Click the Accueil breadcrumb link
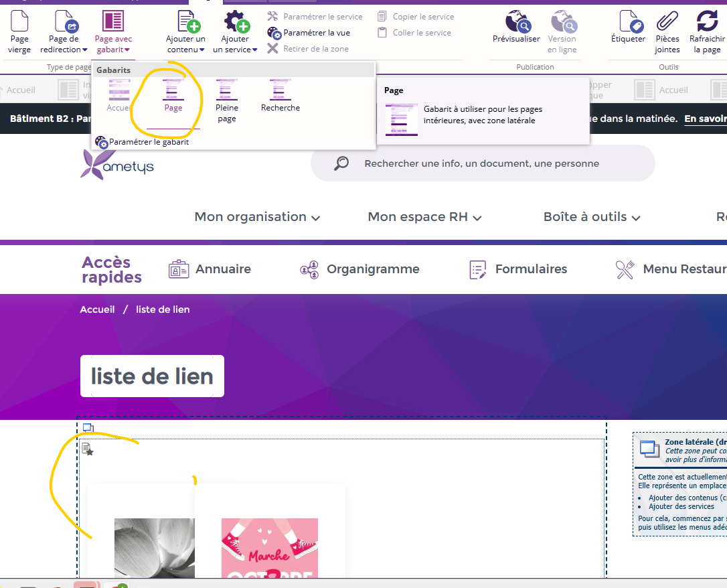Screen dimensions: 727x588 (x=97, y=309)
